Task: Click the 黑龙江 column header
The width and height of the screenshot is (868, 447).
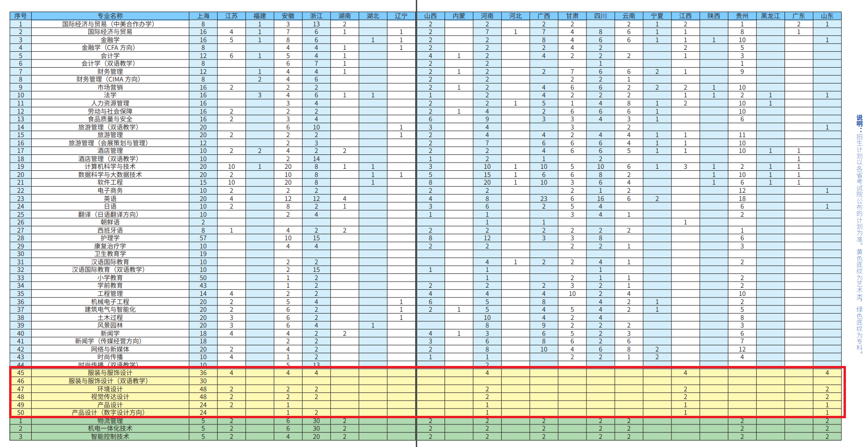Action: 771,16
